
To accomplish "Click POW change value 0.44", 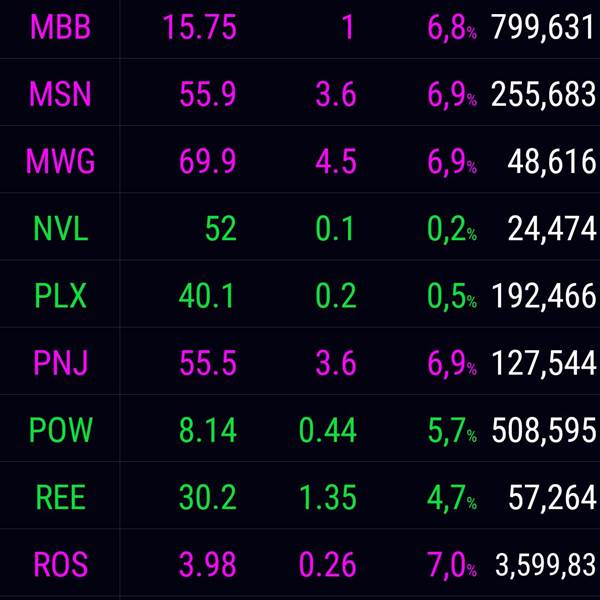I will [328, 430].
